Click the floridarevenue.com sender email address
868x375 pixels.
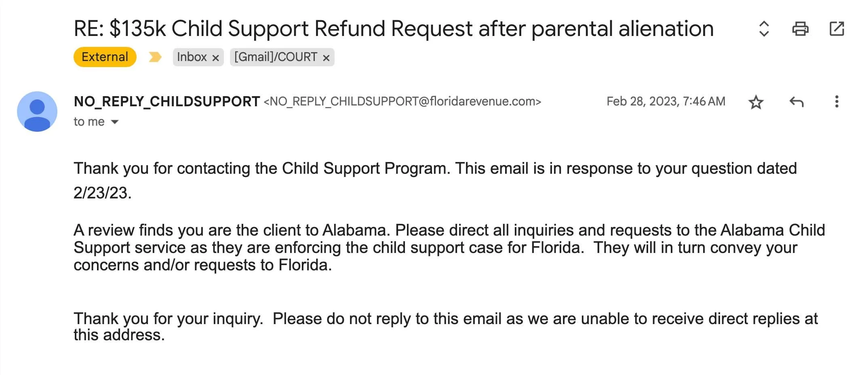402,101
